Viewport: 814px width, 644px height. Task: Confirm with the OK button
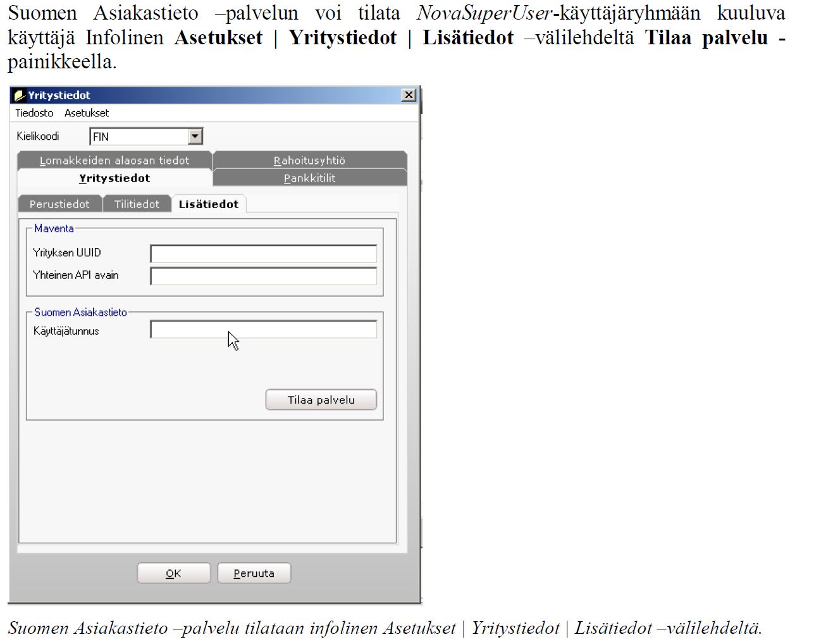(x=173, y=573)
